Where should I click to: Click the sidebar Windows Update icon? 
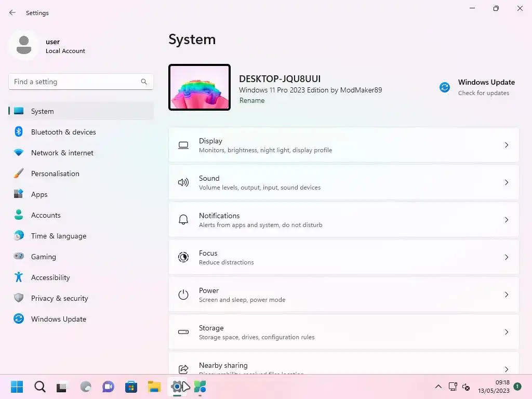[x=19, y=318]
